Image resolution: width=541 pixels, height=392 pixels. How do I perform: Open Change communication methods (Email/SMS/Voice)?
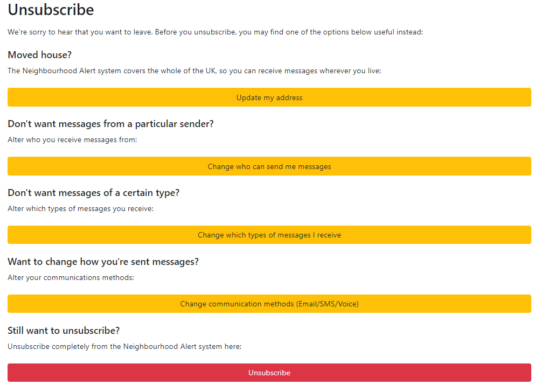pos(269,304)
